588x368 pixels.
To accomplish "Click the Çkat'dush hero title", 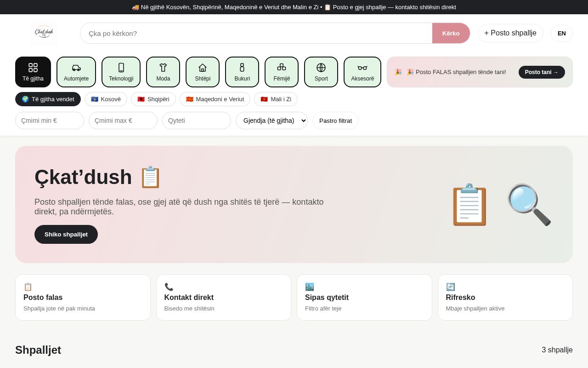I will pyautogui.click(x=98, y=177).
